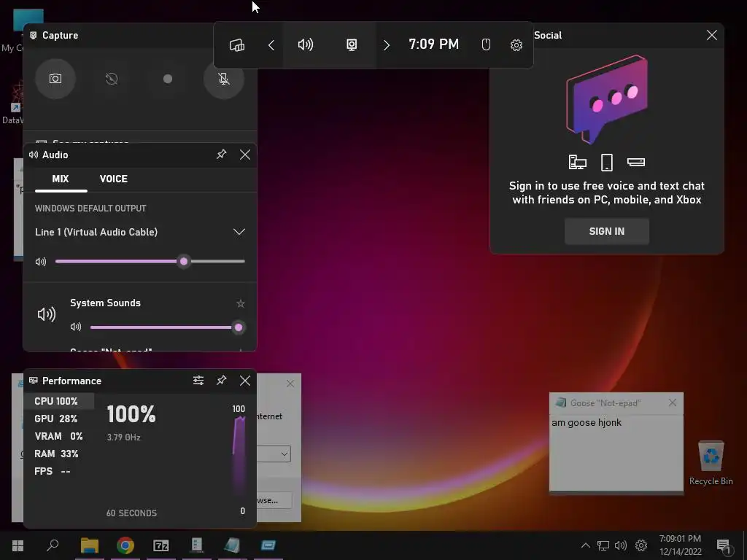747x560 pixels.
Task: Close the Social widget
Action: pyautogui.click(x=711, y=35)
